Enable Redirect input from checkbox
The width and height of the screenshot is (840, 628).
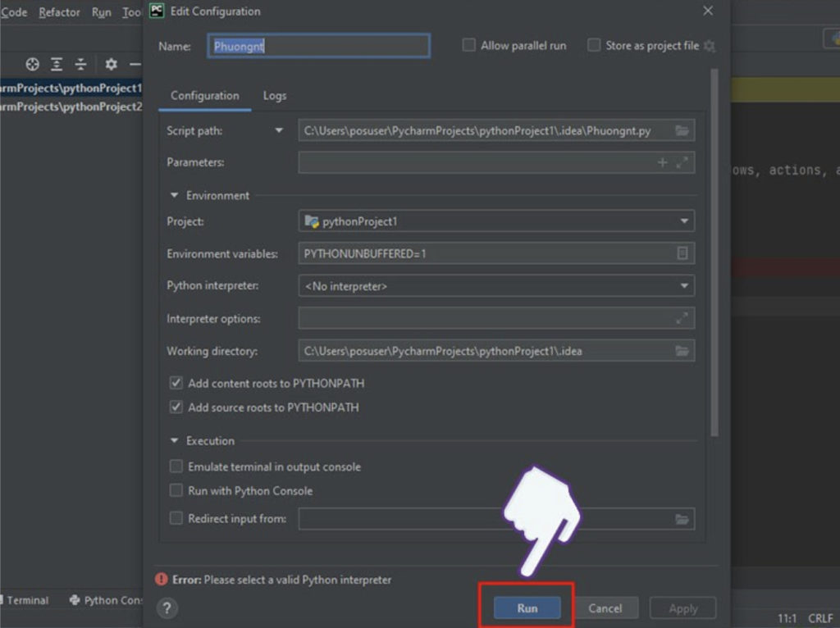(x=176, y=518)
